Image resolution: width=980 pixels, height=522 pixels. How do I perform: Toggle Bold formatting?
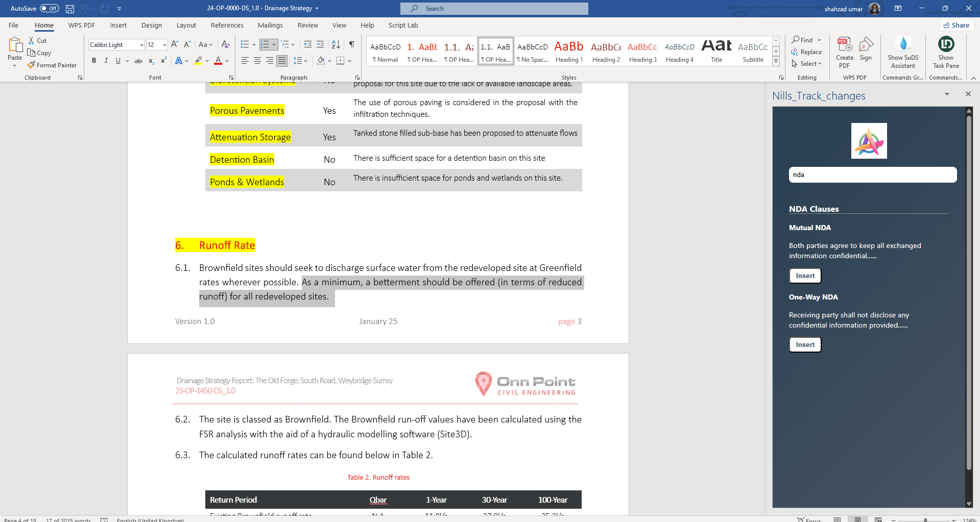click(94, 61)
